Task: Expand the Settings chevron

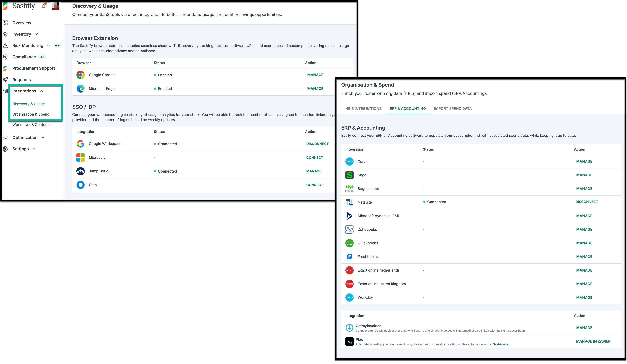Action: pos(34,149)
